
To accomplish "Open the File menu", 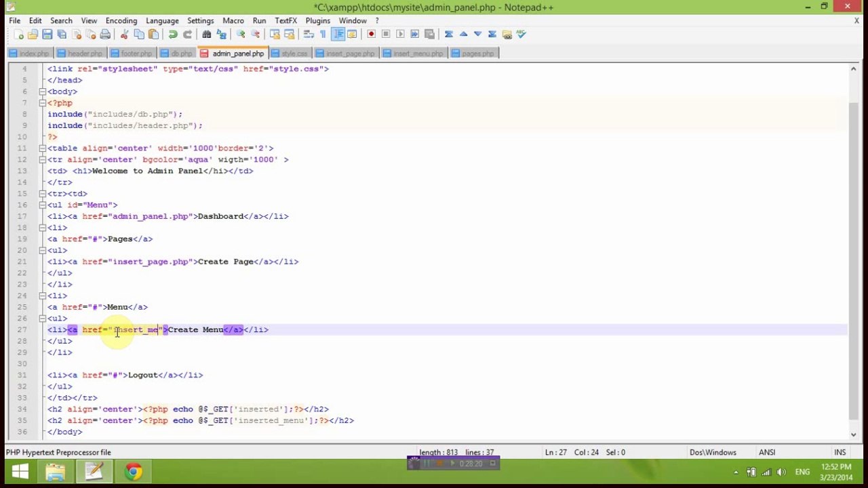I will pyautogui.click(x=14, y=21).
